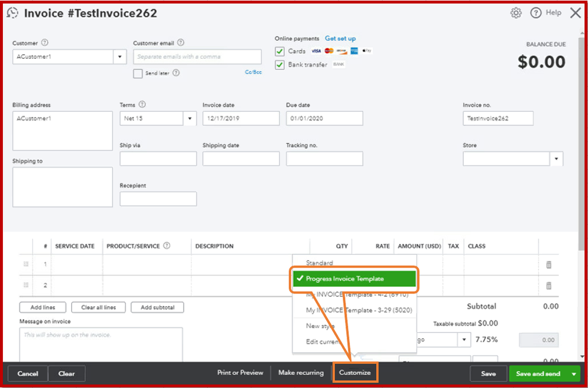Uncheck the Cards payment option
This screenshot has width=588, height=388.
coord(280,51)
